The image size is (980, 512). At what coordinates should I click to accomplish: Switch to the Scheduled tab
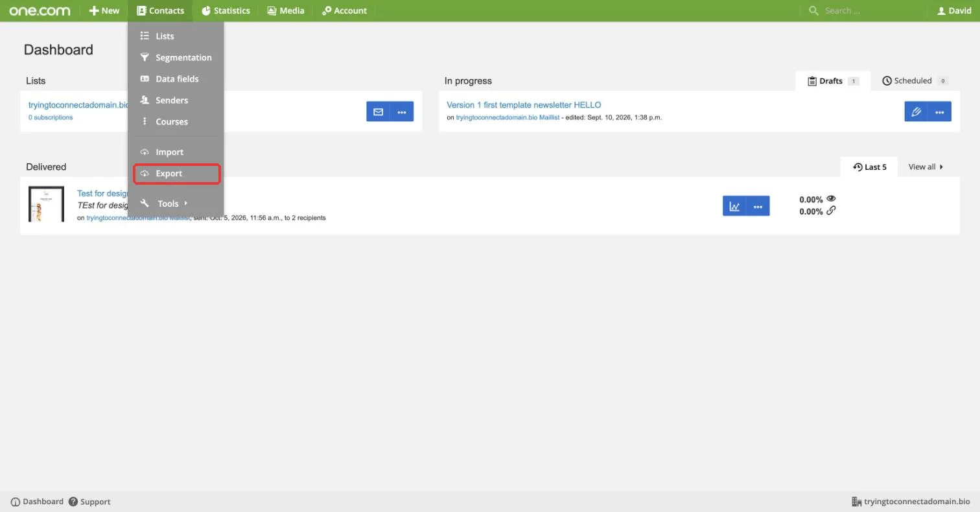tap(914, 81)
